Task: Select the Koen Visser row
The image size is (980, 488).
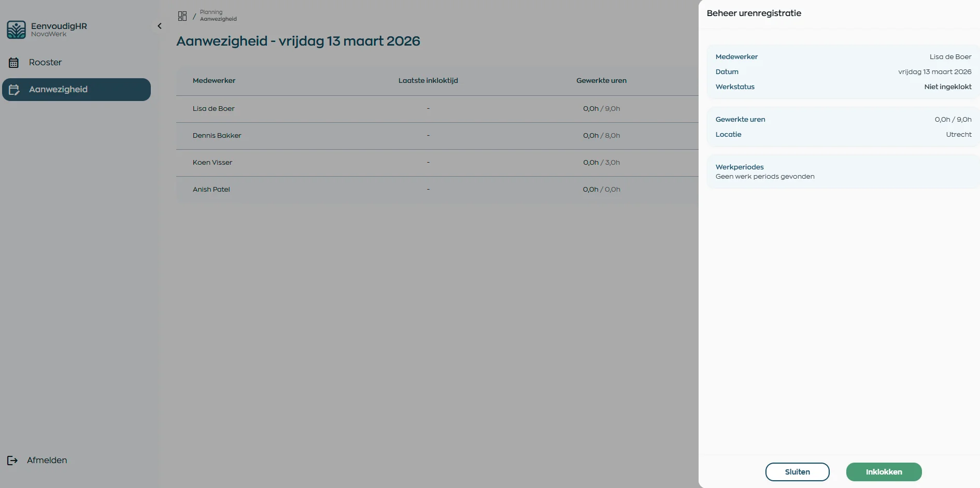Action: tap(212, 163)
